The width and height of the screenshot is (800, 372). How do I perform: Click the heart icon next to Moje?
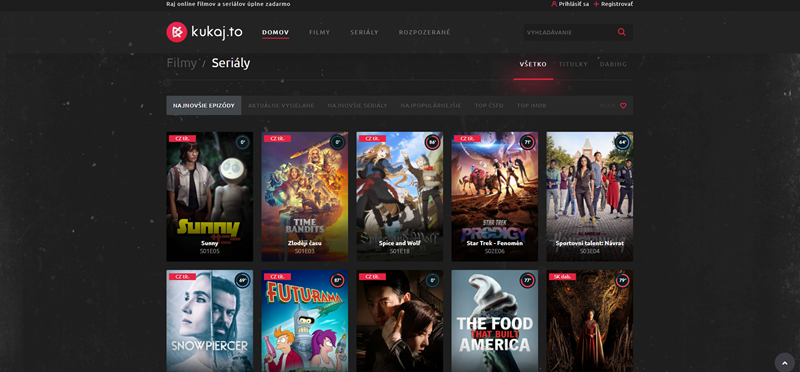click(x=623, y=106)
